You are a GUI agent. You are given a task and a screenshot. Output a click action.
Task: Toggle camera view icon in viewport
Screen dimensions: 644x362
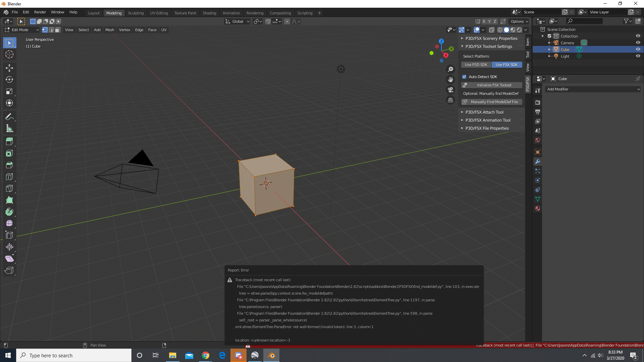pyautogui.click(x=450, y=90)
